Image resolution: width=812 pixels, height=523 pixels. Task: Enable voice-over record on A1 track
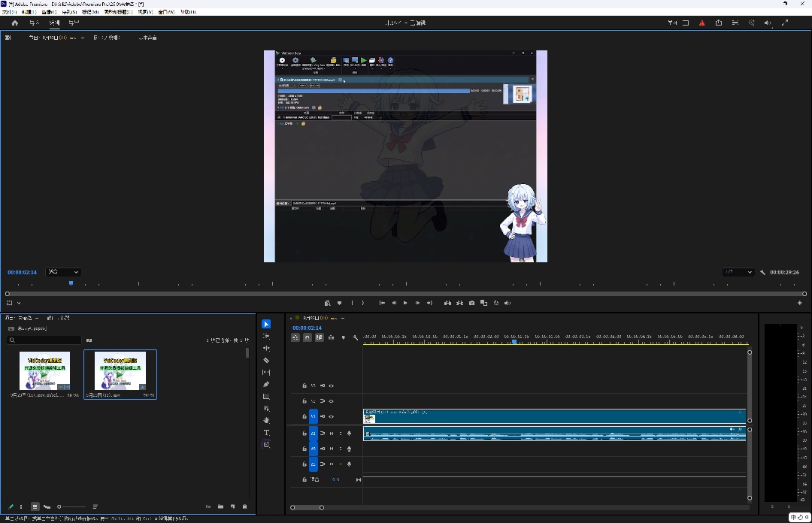coord(349,434)
